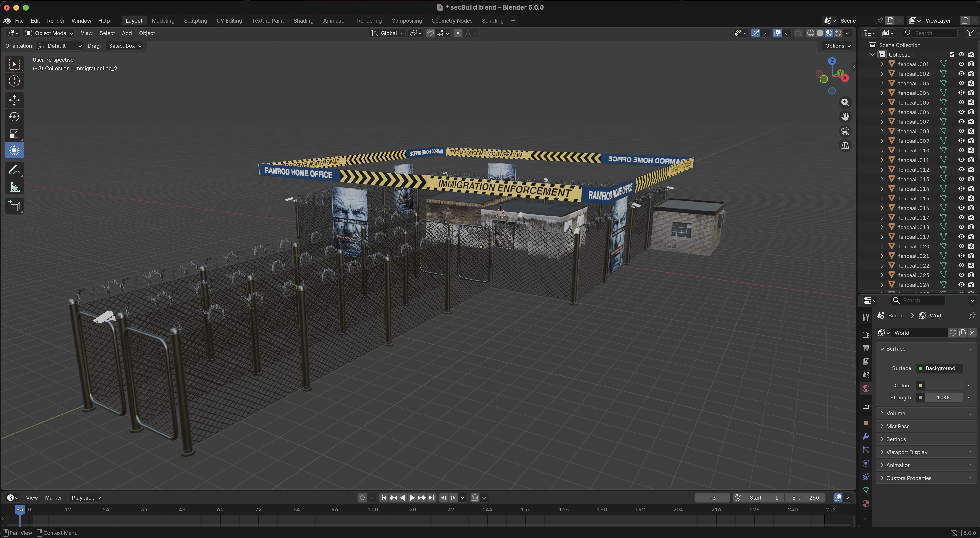
Task: Switch orthographic/perspective with grid icon
Action: 845,146
